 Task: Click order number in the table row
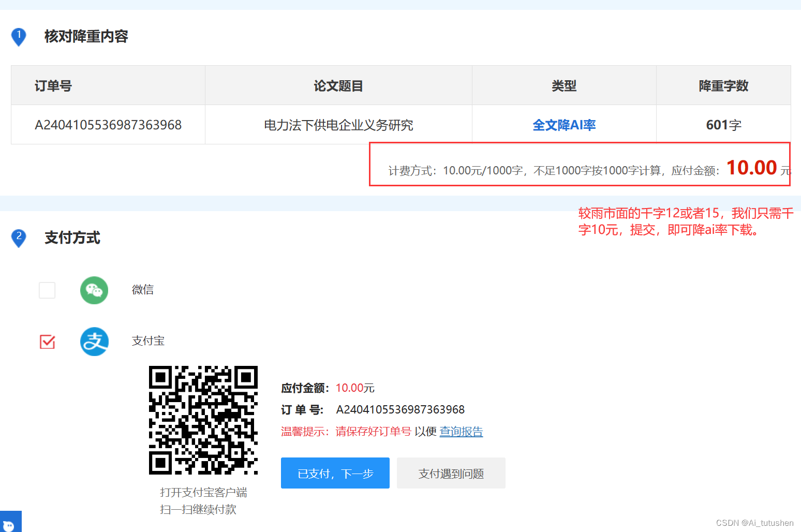click(x=108, y=125)
